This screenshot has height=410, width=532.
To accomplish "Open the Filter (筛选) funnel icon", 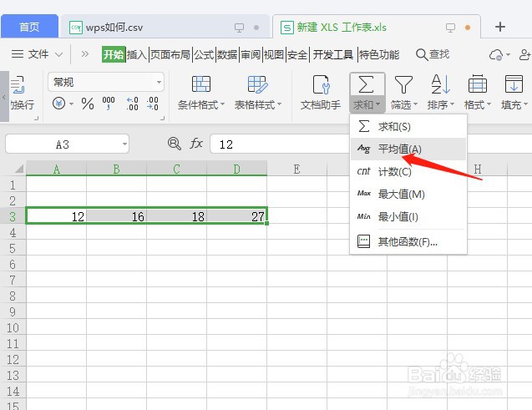I will (403, 84).
